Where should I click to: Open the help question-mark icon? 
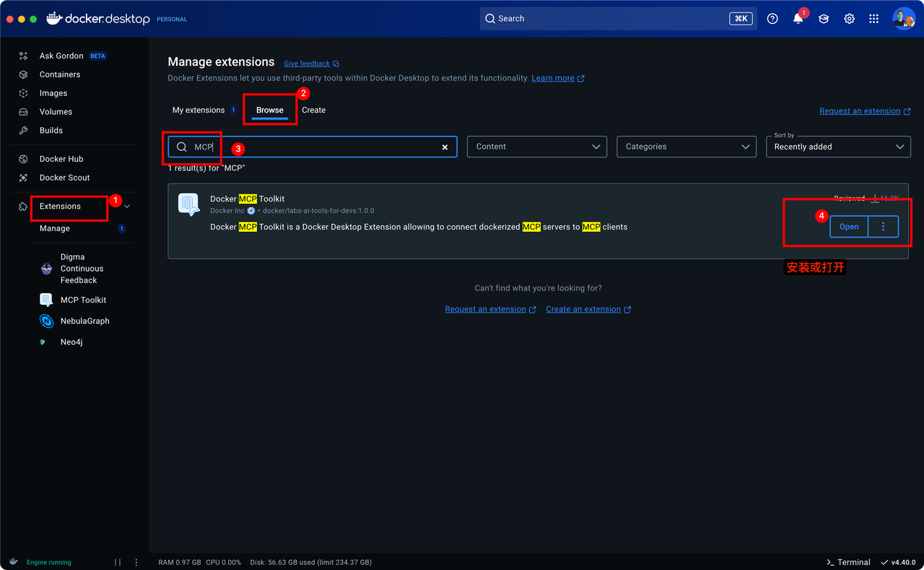(772, 19)
